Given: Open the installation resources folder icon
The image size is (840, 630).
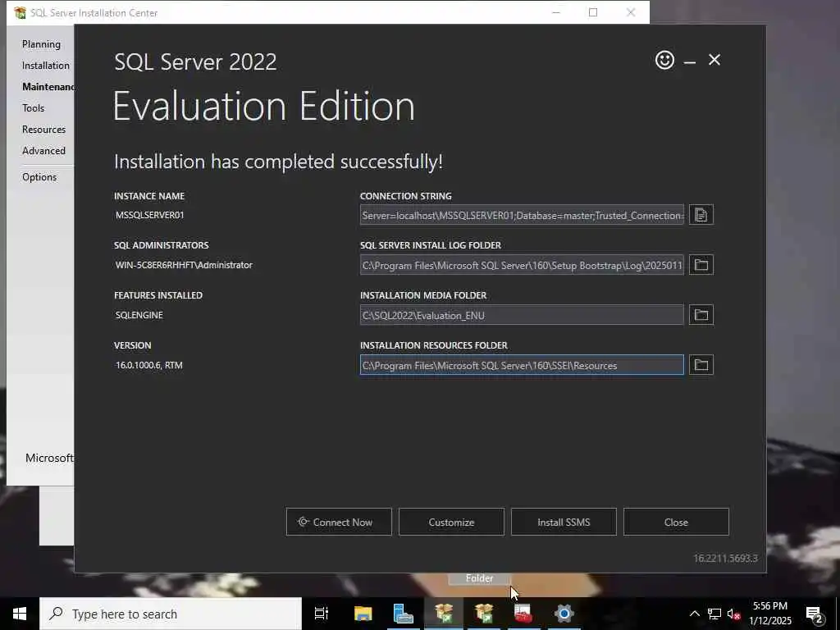Looking at the screenshot, I should [701, 365].
